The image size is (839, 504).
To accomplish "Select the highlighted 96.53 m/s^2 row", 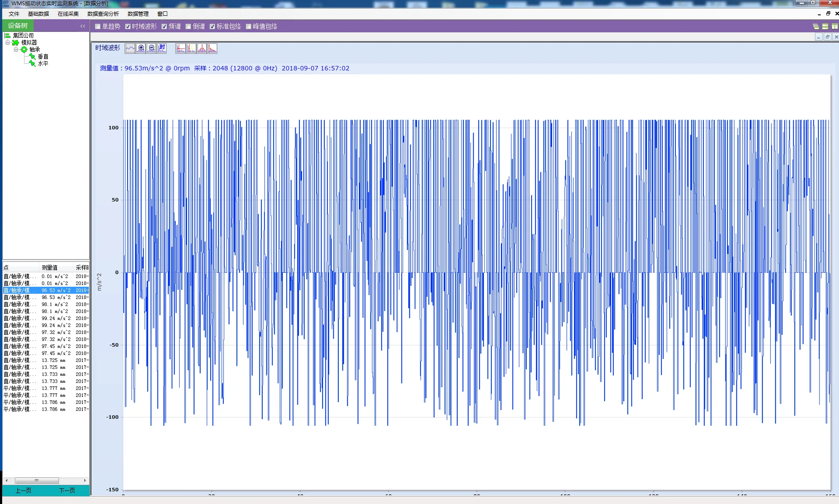I will pyautogui.click(x=46, y=290).
